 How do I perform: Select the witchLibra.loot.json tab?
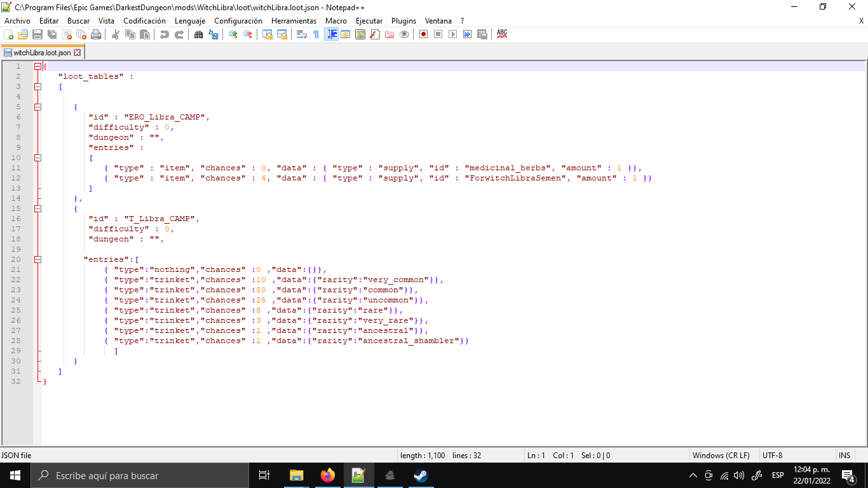coord(42,53)
